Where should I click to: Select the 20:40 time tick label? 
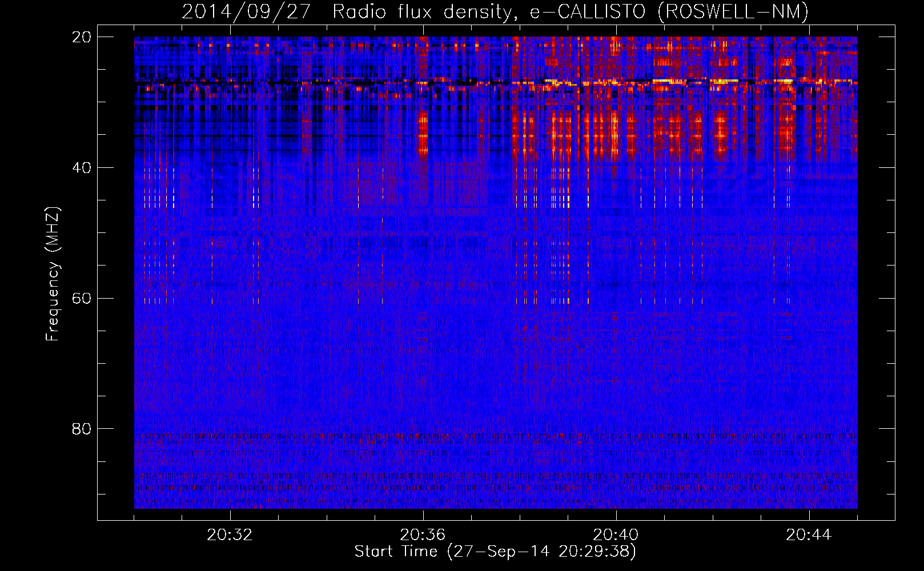(616, 535)
